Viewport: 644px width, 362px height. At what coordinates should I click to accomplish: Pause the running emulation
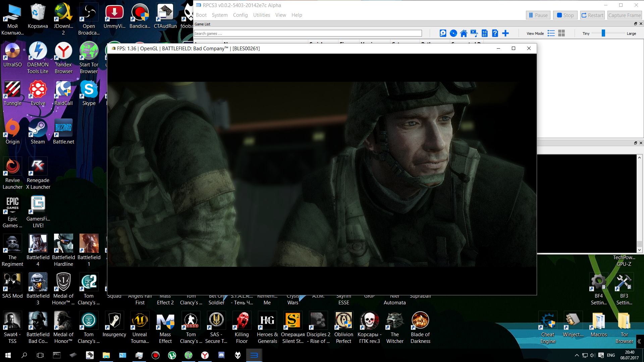pyautogui.click(x=538, y=15)
